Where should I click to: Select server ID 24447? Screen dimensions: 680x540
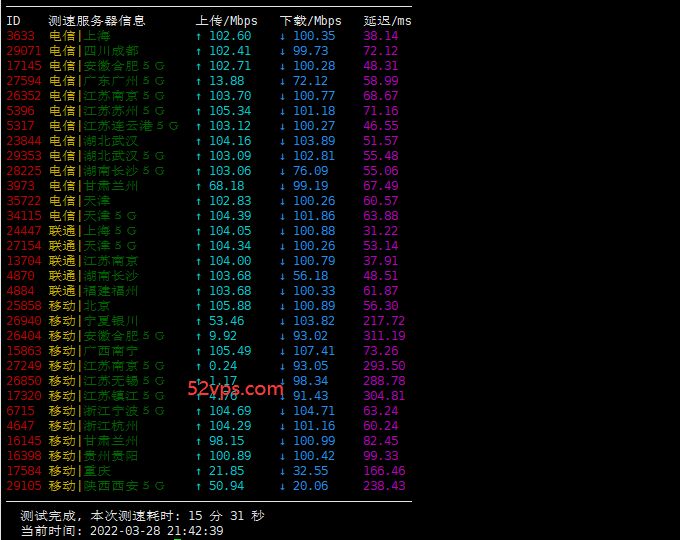coord(24,231)
